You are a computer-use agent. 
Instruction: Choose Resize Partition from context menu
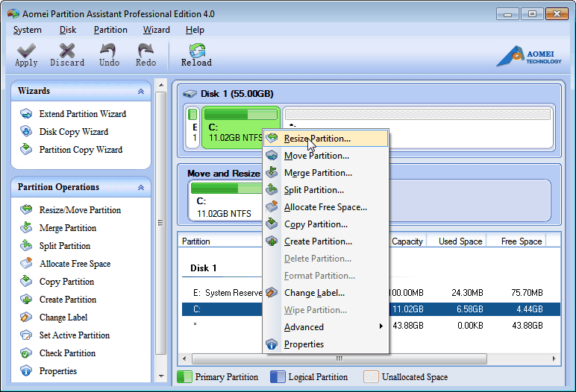tap(317, 139)
